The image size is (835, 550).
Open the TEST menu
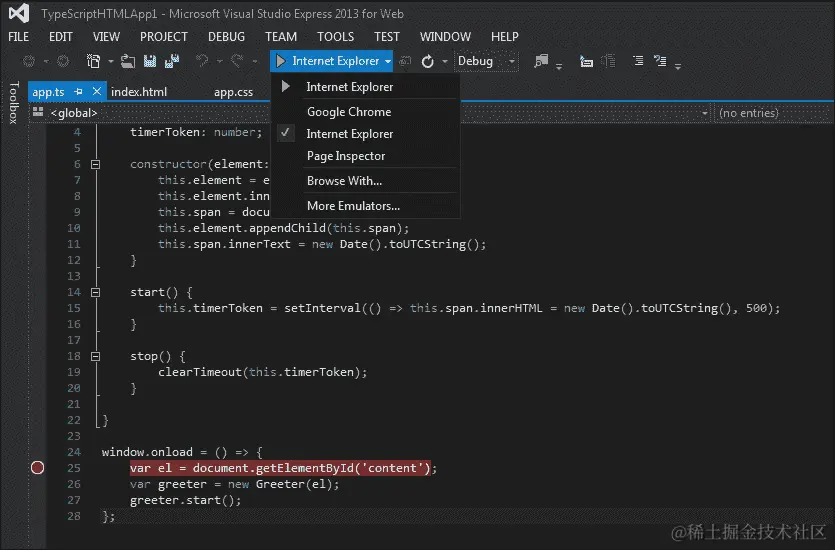(387, 37)
